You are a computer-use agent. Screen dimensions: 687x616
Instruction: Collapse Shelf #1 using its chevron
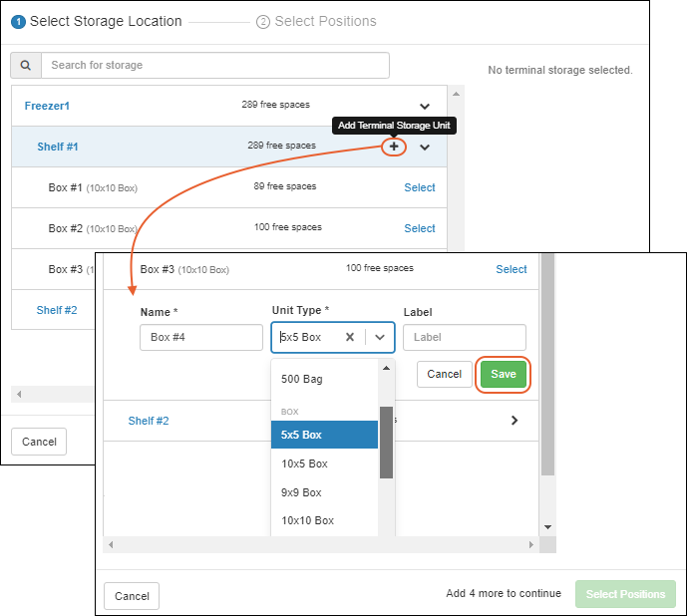click(425, 148)
